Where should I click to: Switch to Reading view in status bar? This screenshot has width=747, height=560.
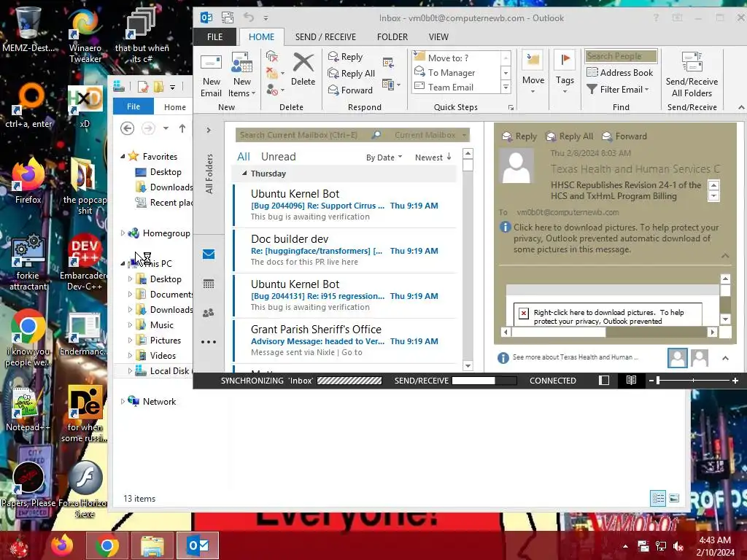(631, 381)
